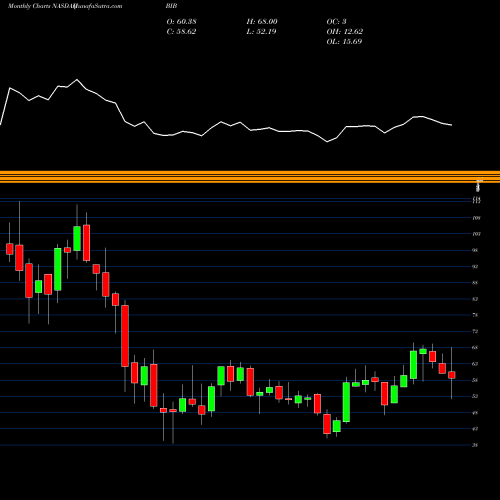The width and height of the screenshot is (500, 500).
Task: Click the 72 price axis label
Action: [x=475, y=331]
